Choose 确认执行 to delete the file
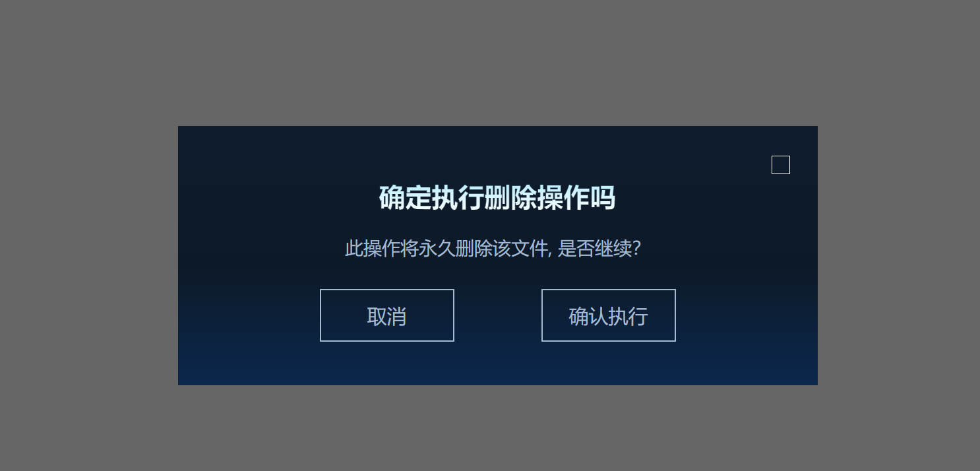This screenshot has height=471, width=980. coord(609,315)
